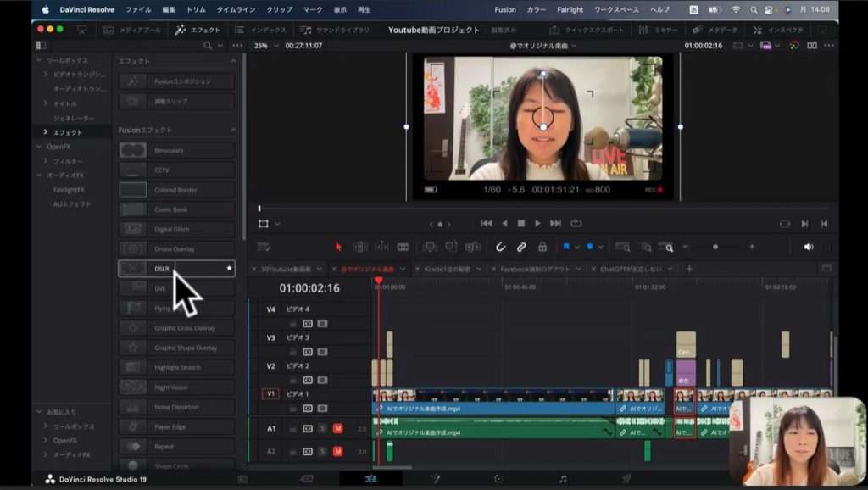Unmute audio track A1 with M button
Image resolution: width=868 pixels, height=490 pixels.
pos(337,428)
